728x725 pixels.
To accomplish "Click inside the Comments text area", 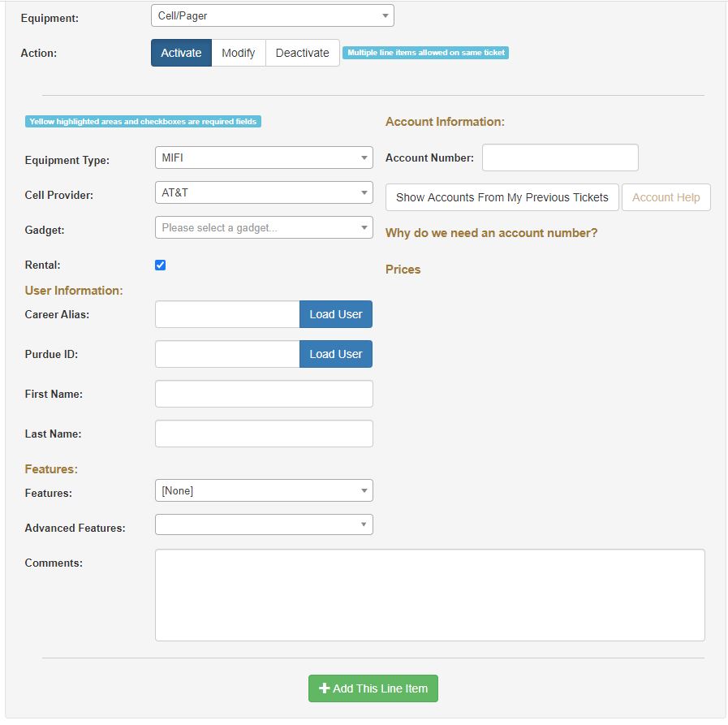I will (x=429, y=595).
